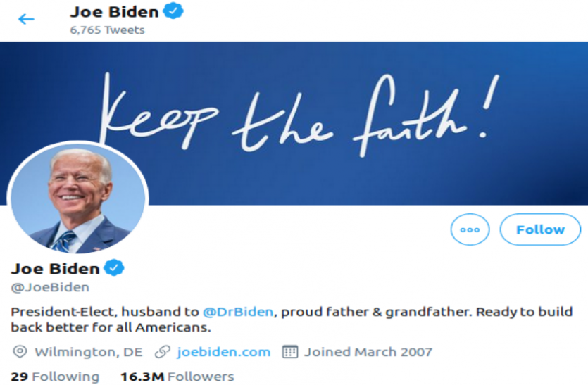This screenshot has height=385, width=588.
Task: Open the @DrBiden mention link
Action: point(237,312)
